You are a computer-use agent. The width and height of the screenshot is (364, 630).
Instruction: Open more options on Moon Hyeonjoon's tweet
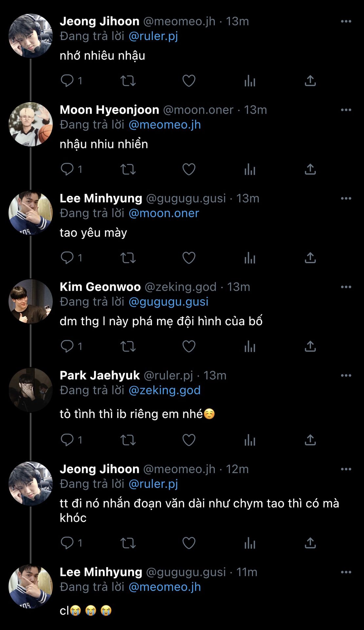pyautogui.click(x=346, y=110)
